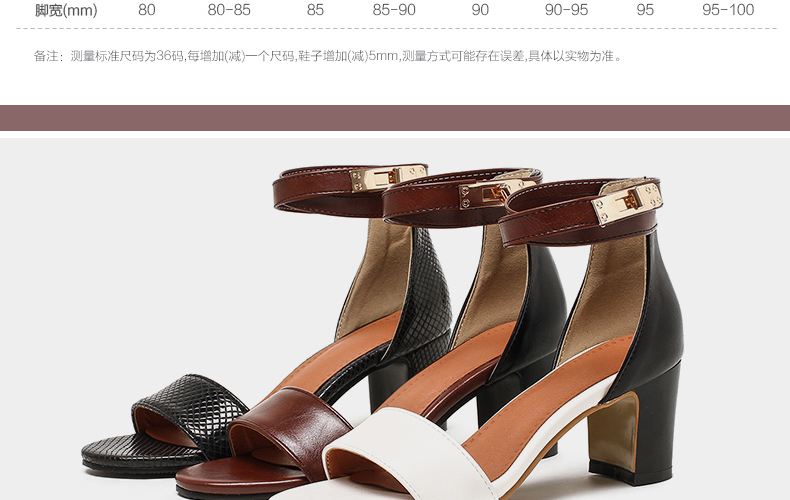Image resolution: width=790 pixels, height=500 pixels.
Task: Click the 备注 measurement note text
Action: click(329, 56)
